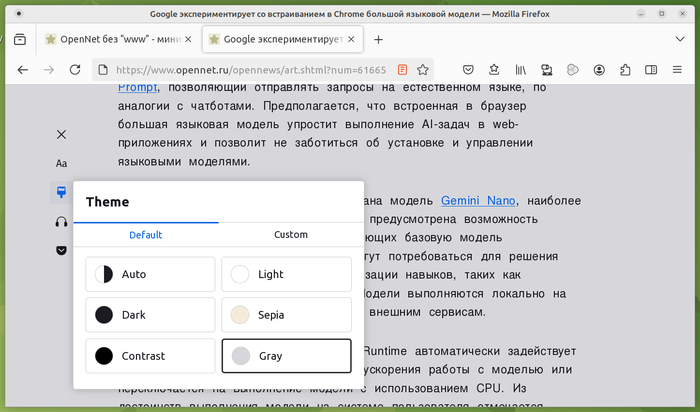This screenshot has height=412, width=700.
Task: Open the Gemini Nano link
Action: [x=475, y=200]
